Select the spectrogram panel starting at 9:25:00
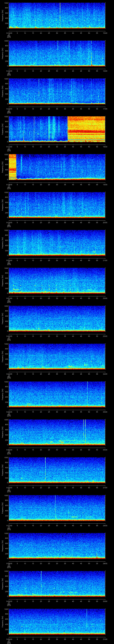Viewport: 114px width, 644px height. [x=57, y=432]
